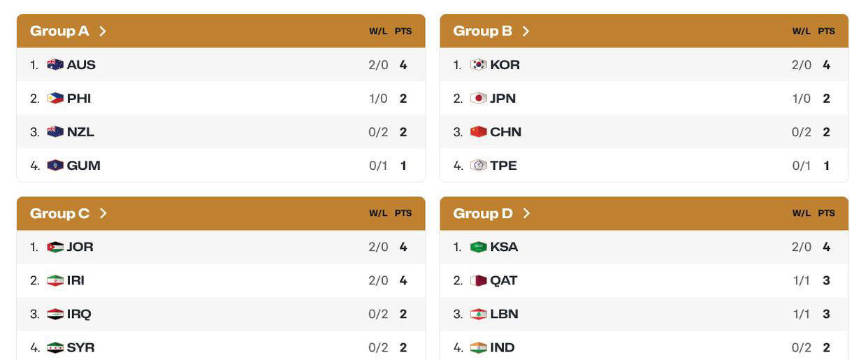Click the Japan flag icon

(479, 99)
